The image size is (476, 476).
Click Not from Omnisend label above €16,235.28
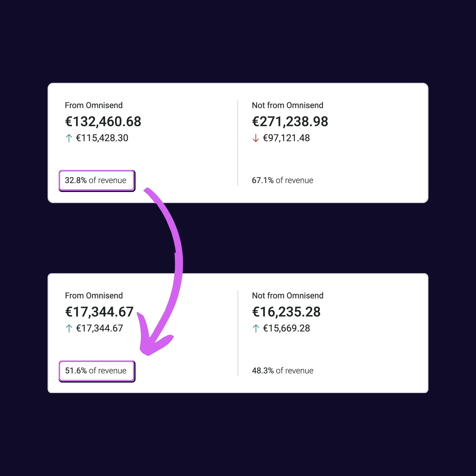pyautogui.click(x=288, y=296)
